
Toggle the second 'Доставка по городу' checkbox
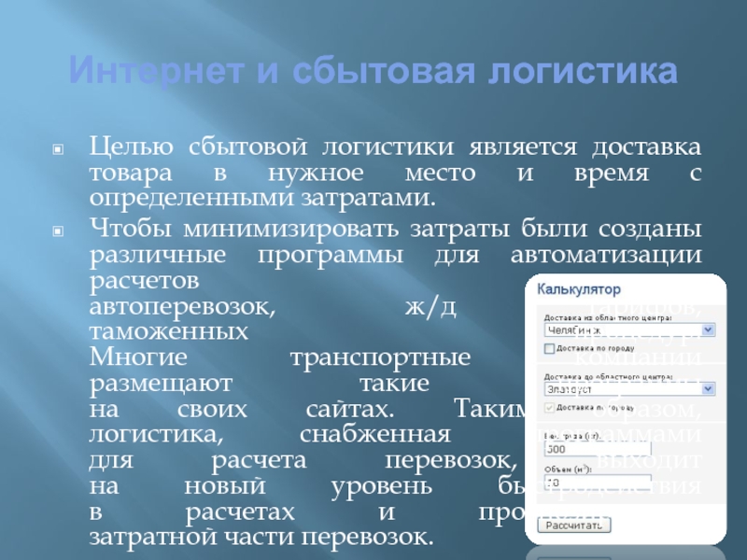tap(548, 408)
